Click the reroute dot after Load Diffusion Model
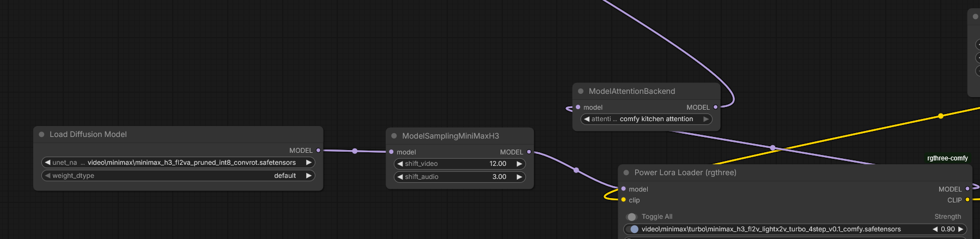980x239 pixels. click(x=355, y=151)
